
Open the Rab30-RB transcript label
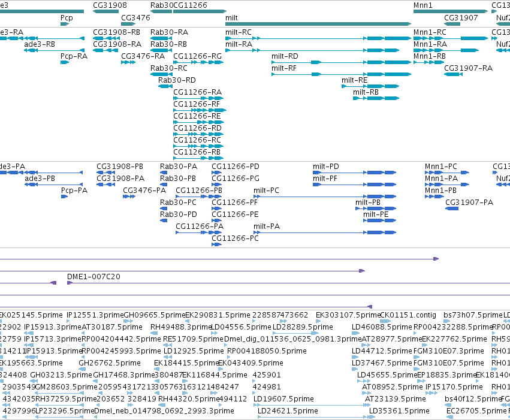(168, 44)
